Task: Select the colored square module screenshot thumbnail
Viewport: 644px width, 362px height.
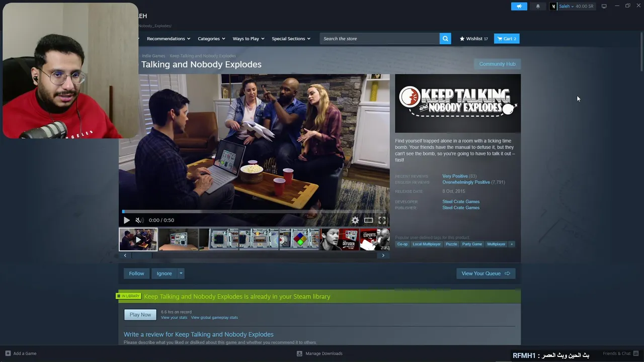Action: [299, 239]
